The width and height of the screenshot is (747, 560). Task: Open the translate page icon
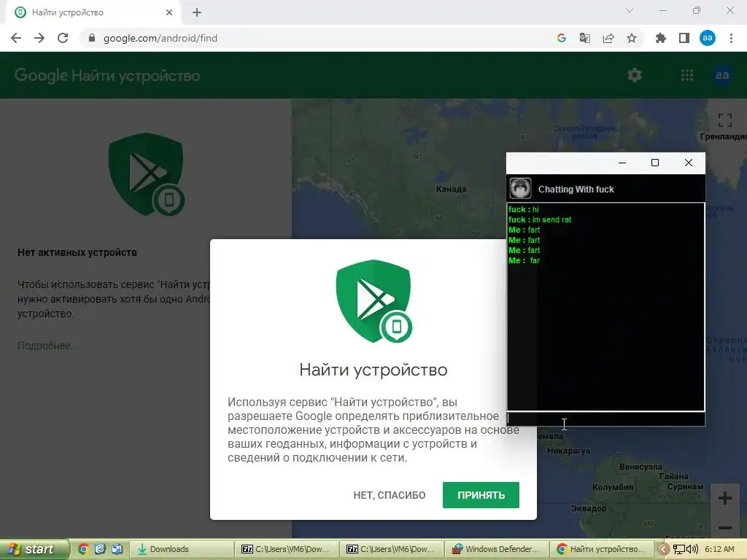pos(585,38)
